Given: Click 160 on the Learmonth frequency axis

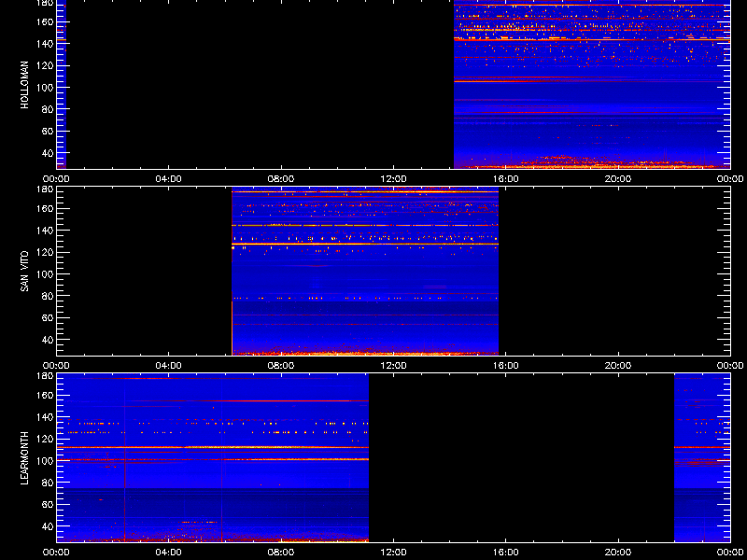Looking at the screenshot, I should [46, 396].
